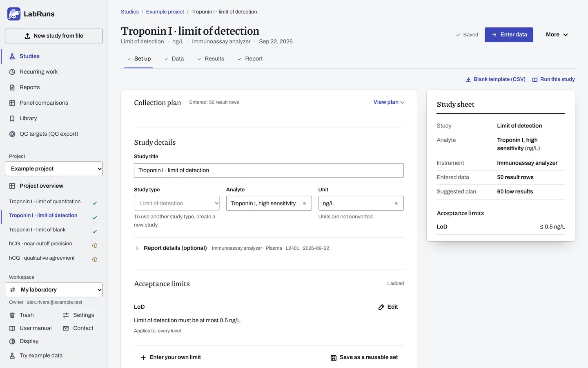Open QC targets target icon

[x=12, y=134]
